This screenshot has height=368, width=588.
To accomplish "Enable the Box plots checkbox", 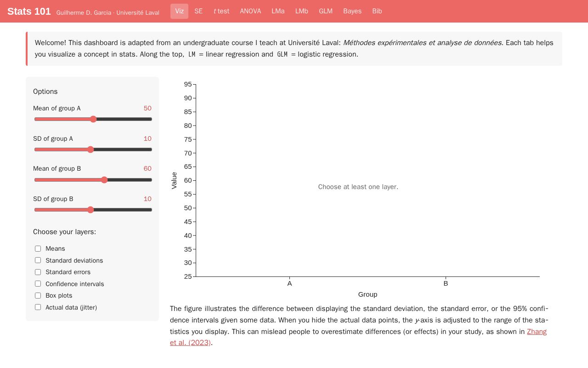I will coord(38,295).
